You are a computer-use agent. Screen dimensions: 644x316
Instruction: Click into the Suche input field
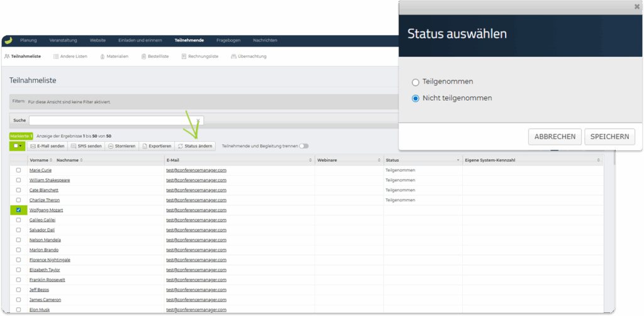click(113, 120)
